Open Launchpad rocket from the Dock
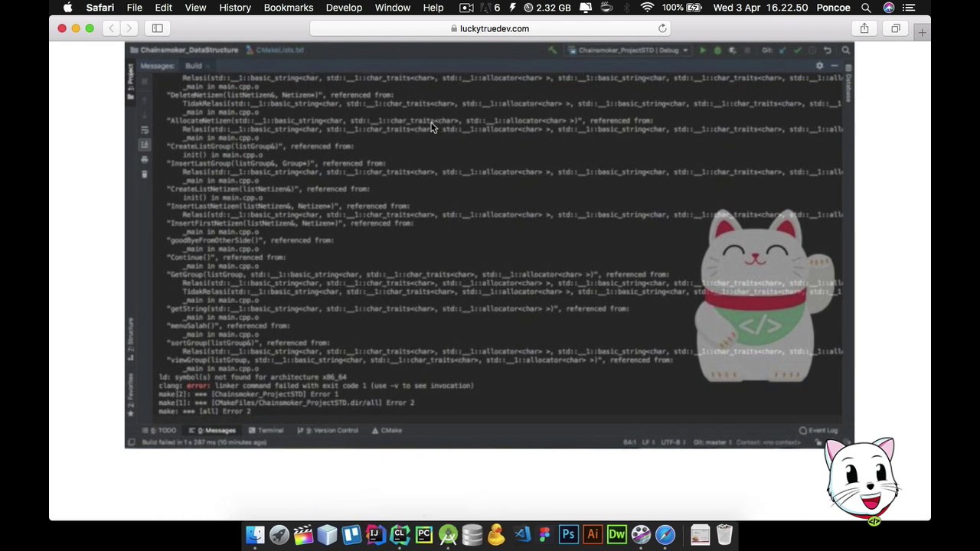Screen dimensions: 980x551 coord(279,534)
